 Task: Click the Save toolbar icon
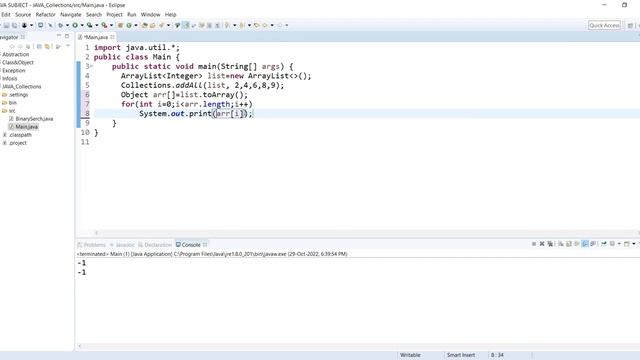click(x=7, y=25)
